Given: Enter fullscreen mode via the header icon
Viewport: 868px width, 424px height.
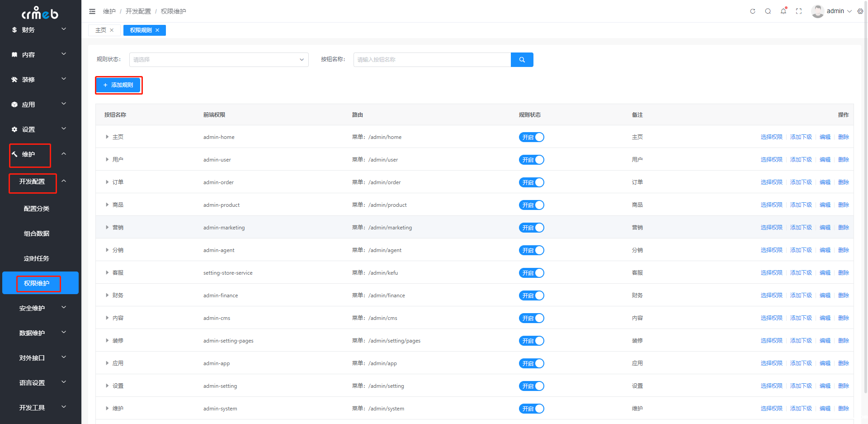Looking at the screenshot, I should [799, 11].
